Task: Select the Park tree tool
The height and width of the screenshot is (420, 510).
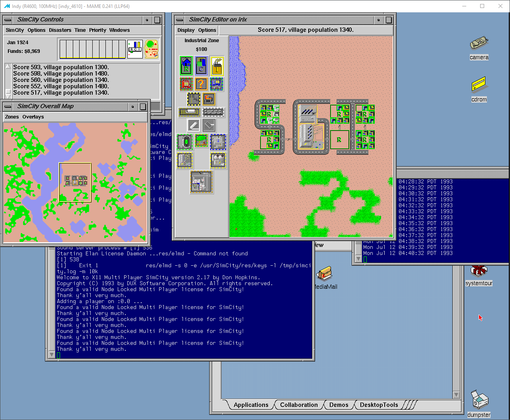Action: 201,140
